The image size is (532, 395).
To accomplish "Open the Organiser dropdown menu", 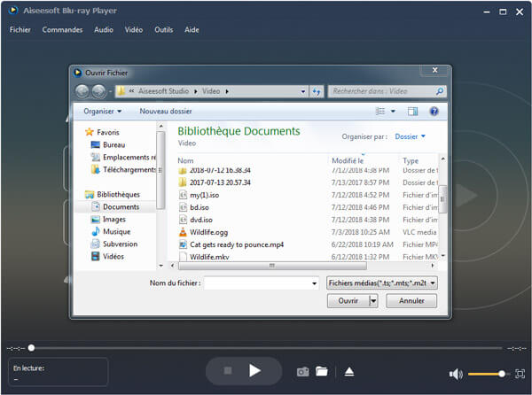I will 103,112.
